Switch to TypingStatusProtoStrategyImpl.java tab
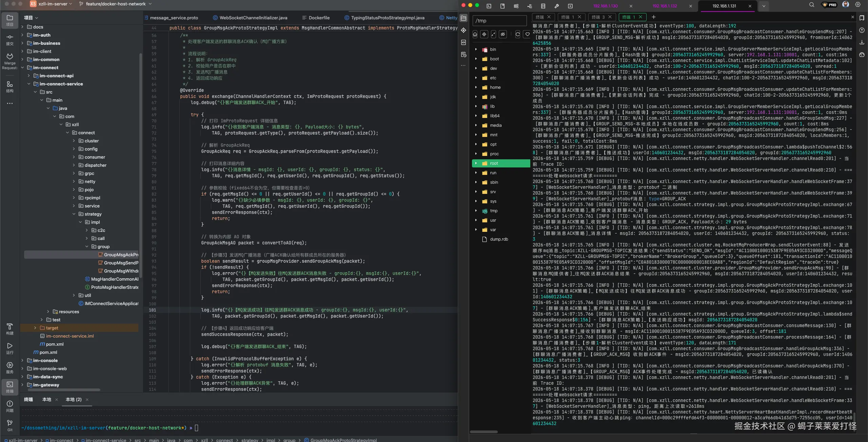The height and width of the screenshot is (442, 868). (384, 18)
